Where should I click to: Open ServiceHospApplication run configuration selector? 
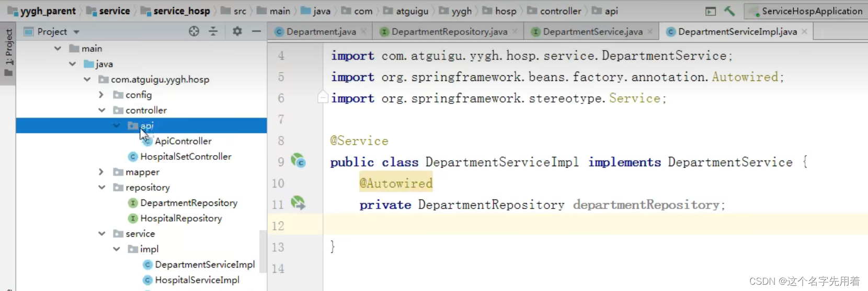[806, 11]
